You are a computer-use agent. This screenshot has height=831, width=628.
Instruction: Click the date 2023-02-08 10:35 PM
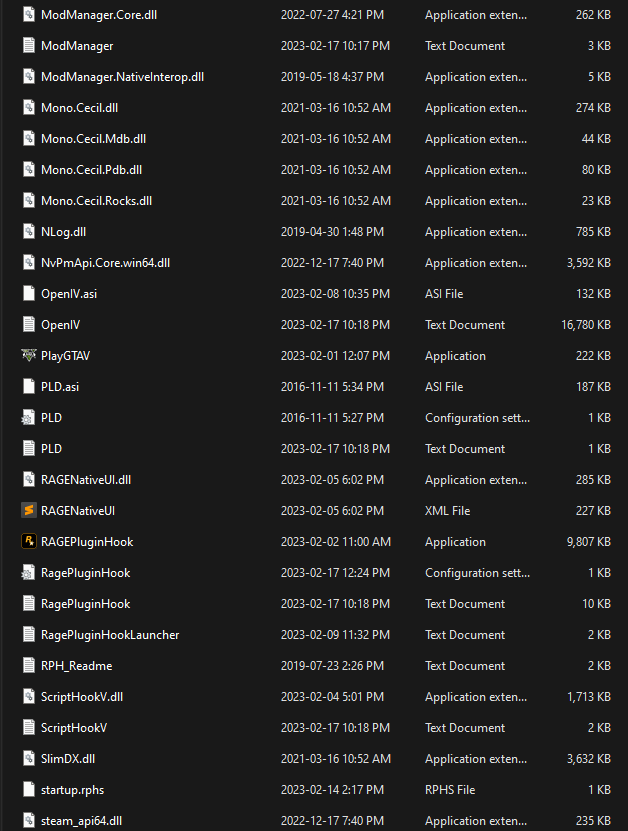[335, 294]
